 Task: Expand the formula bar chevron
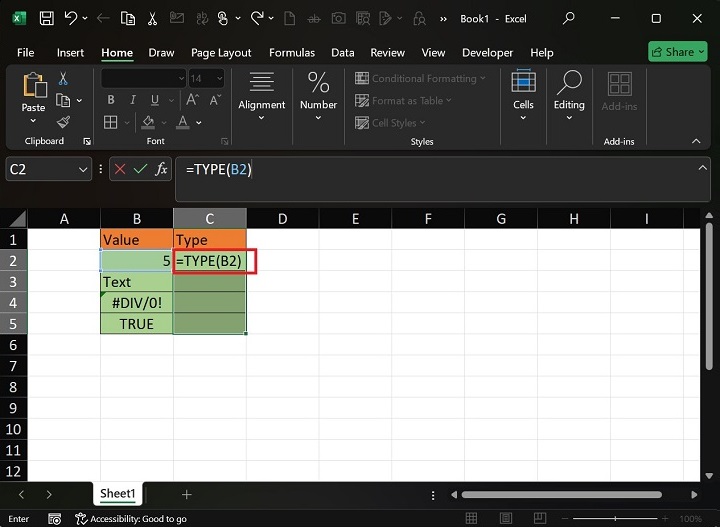point(703,168)
